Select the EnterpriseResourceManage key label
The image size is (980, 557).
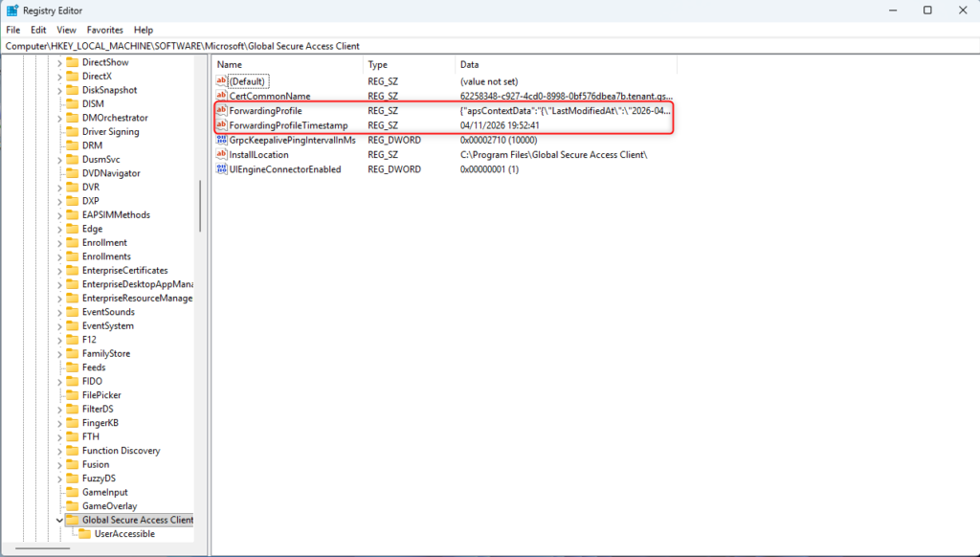[x=138, y=299]
